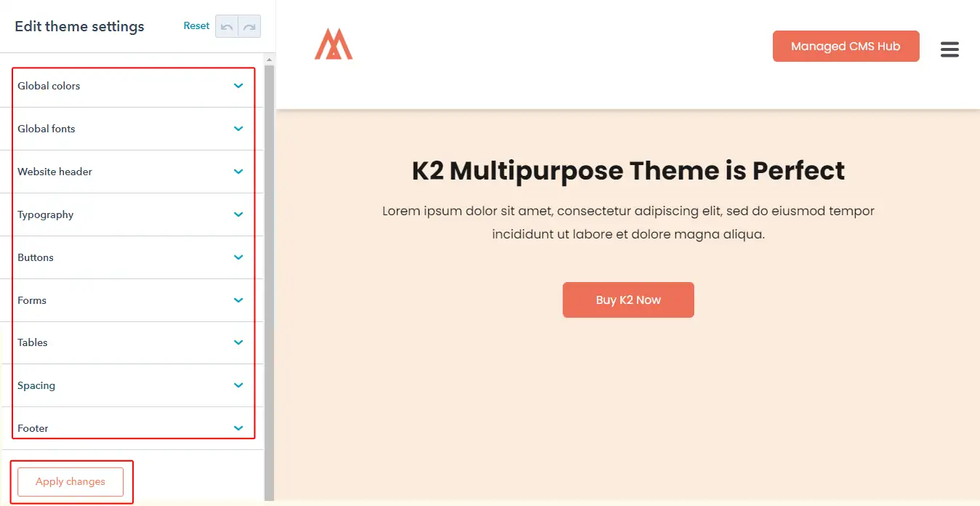The height and width of the screenshot is (506, 980).
Task: Open the Global fonts label
Action: [47, 129]
